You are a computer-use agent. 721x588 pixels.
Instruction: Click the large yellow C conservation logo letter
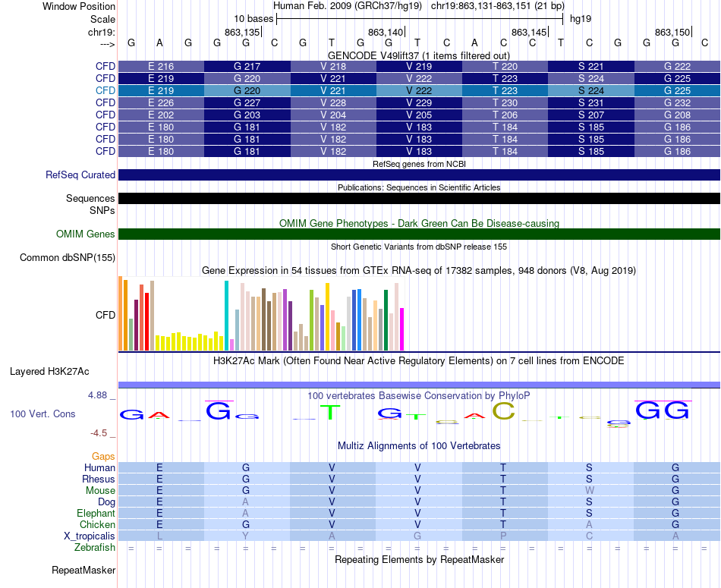503,411
